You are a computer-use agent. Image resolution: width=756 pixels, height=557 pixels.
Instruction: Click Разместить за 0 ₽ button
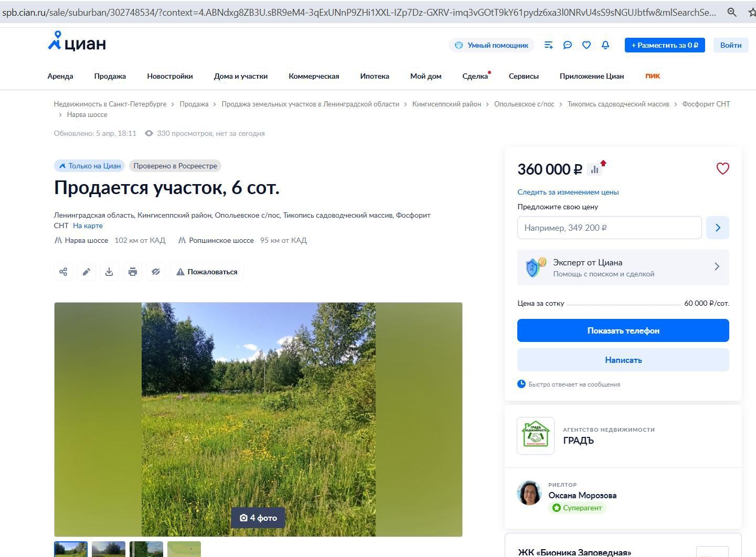[665, 45]
